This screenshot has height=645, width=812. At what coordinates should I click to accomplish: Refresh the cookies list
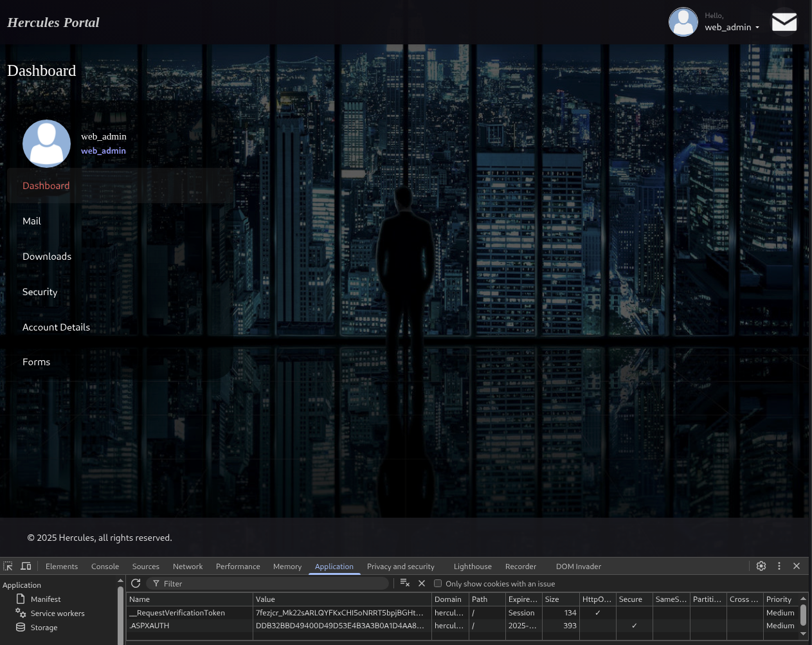pyautogui.click(x=136, y=583)
